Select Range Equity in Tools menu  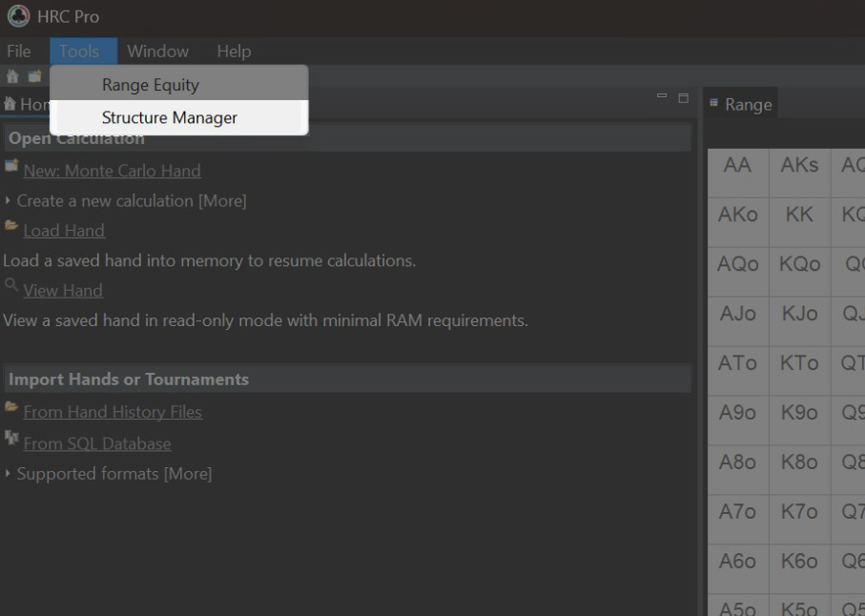tap(151, 85)
